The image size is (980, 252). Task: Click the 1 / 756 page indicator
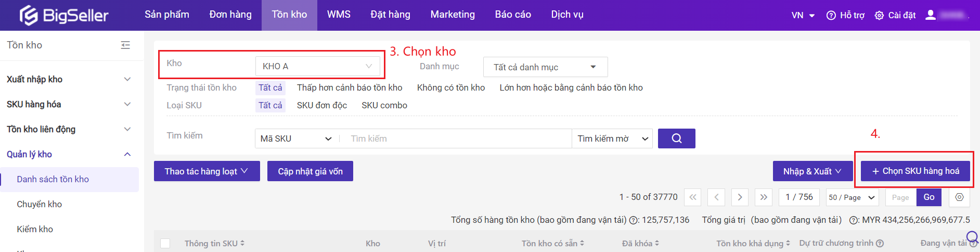click(x=800, y=197)
